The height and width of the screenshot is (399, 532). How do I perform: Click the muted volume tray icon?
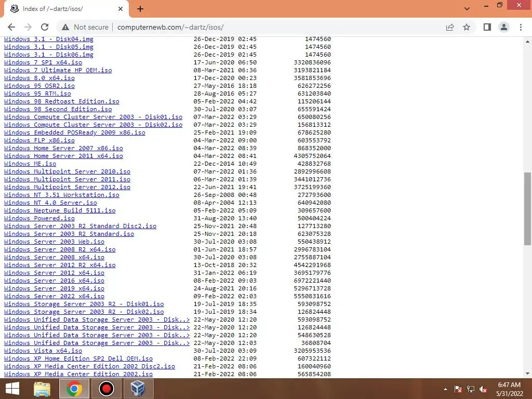[x=483, y=389]
